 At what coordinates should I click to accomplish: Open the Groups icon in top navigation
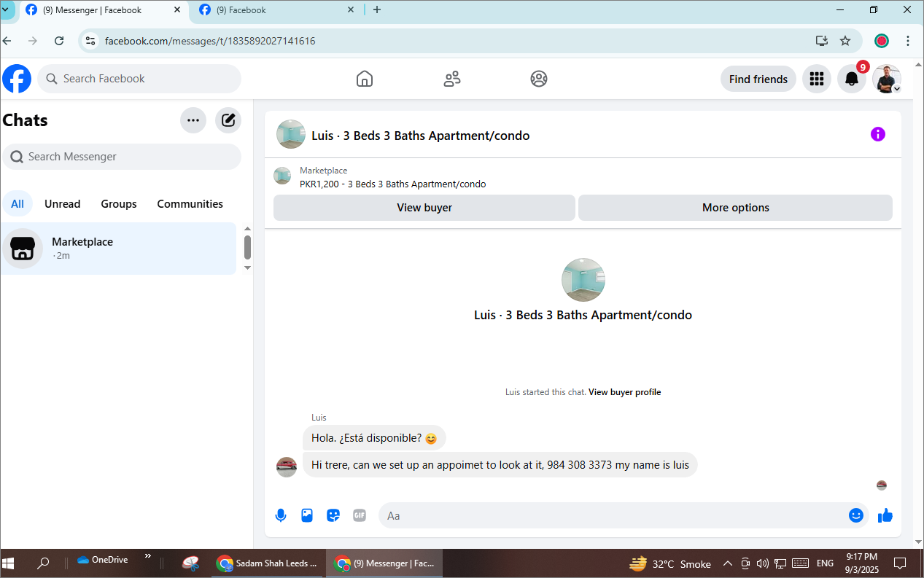pyautogui.click(x=539, y=79)
